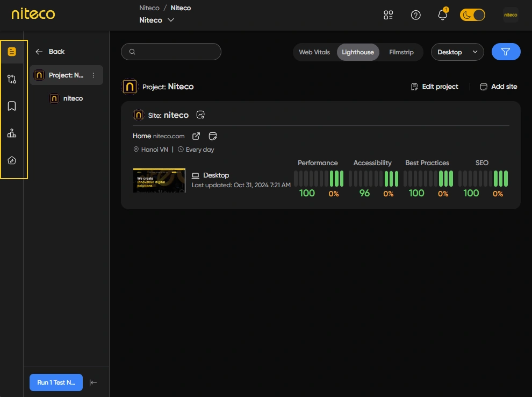This screenshot has height=397, width=532.
Task: Click the Run 1 Test N... button
Action: pyautogui.click(x=56, y=382)
